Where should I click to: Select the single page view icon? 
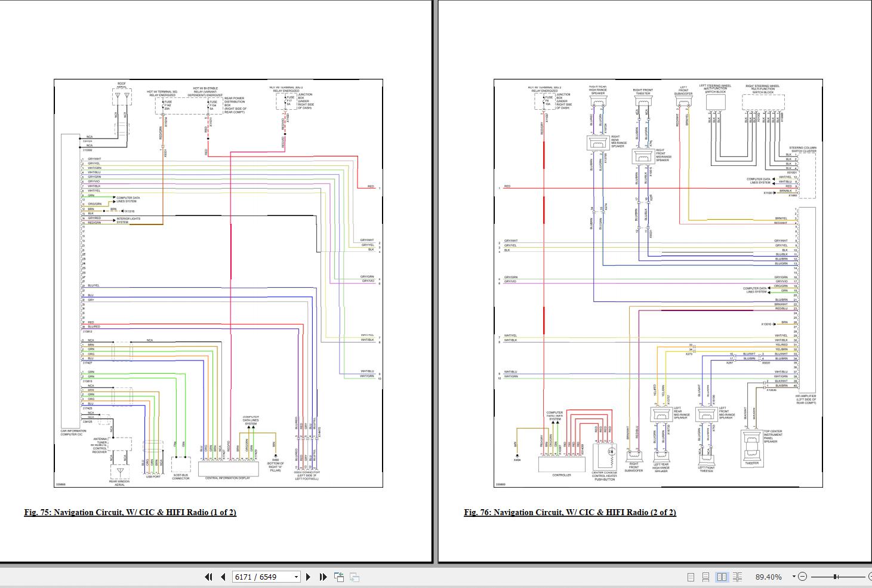coord(692,577)
